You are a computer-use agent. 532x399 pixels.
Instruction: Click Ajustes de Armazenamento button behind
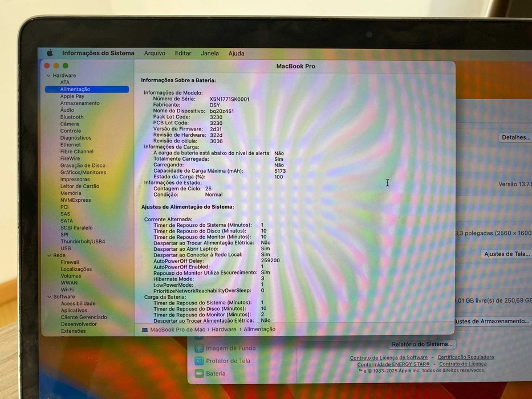[x=492, y=321]
